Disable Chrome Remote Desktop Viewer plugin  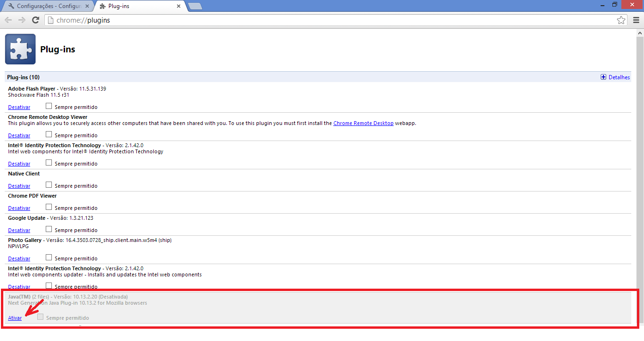(19, 136)
